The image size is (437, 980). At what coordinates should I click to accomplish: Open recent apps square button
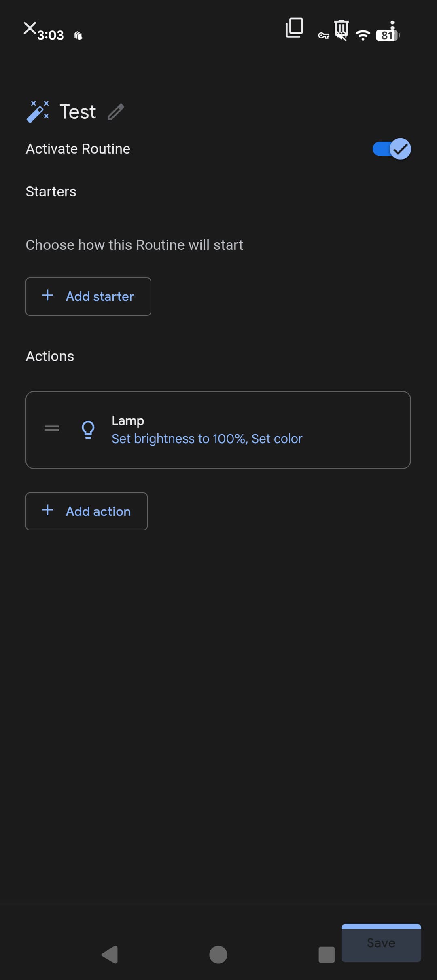(327, 955)
